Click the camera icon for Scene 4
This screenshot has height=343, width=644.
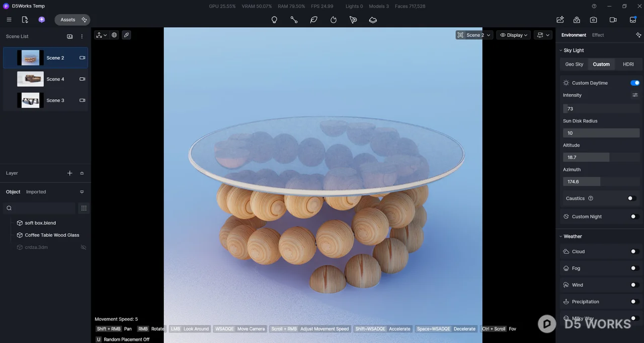(82, 79)
